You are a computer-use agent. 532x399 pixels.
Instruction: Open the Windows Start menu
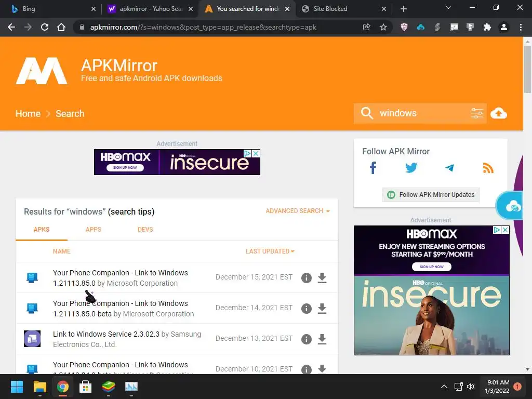click(x=17, y=387)
